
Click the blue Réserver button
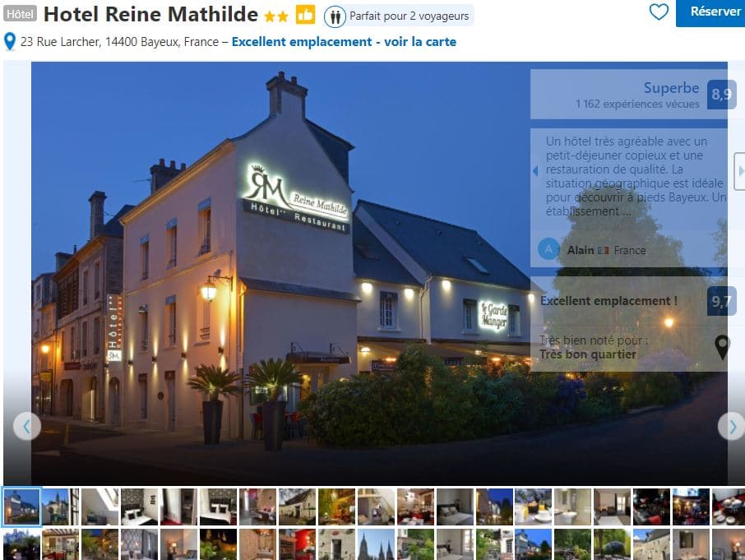tap(710, 13)
